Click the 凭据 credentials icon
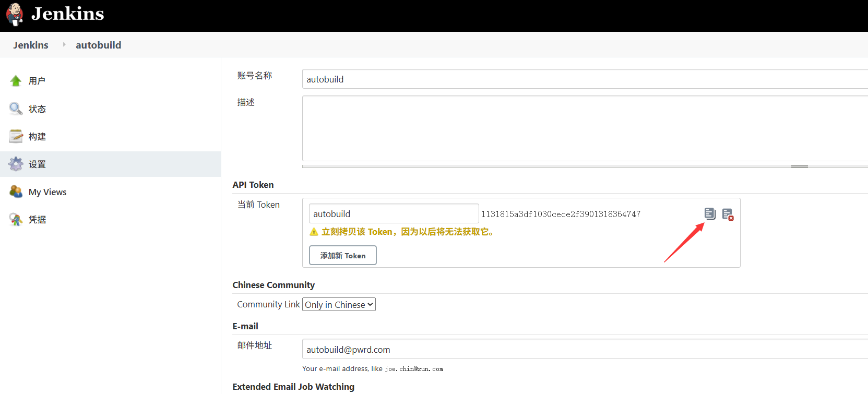The image size is (868, 394). coord(16,219)
